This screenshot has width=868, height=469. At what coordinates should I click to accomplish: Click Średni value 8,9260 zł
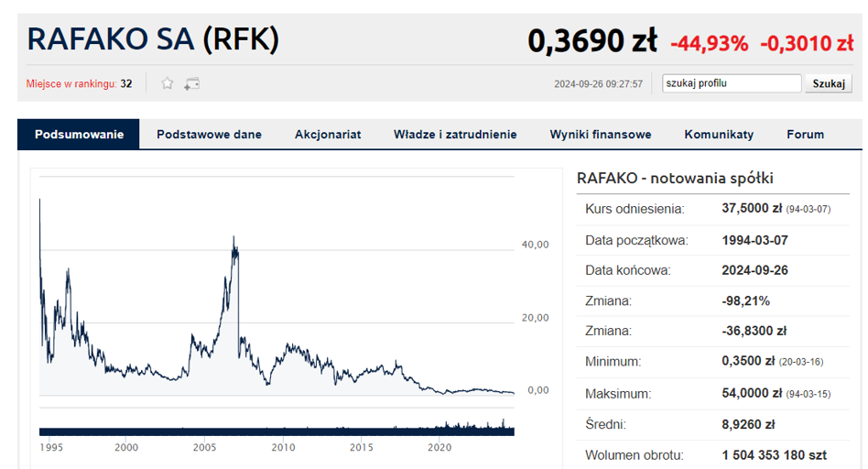tap(748, 425)
